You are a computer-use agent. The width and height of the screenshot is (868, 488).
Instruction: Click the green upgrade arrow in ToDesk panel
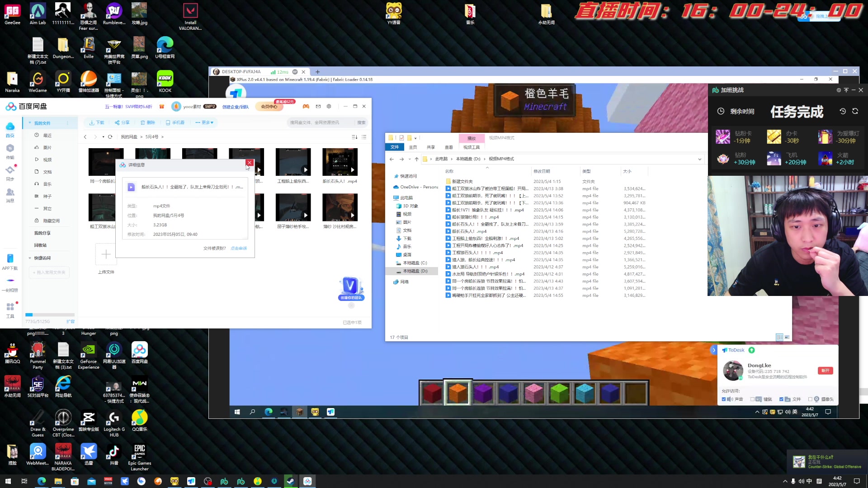point(751,350)
